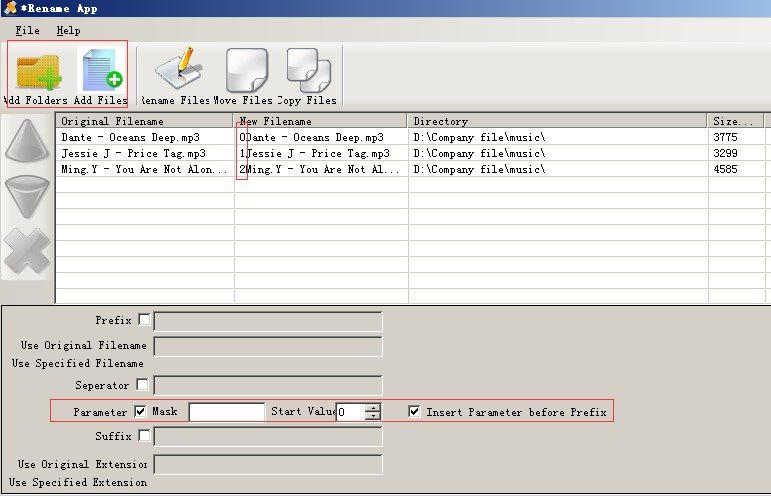
Task: Disable Insert Parameter before Prefix
Action: 414,411
